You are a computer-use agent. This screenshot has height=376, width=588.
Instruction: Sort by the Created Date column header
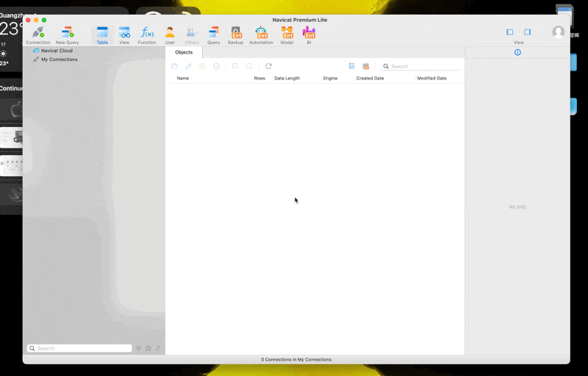(370, 79)
